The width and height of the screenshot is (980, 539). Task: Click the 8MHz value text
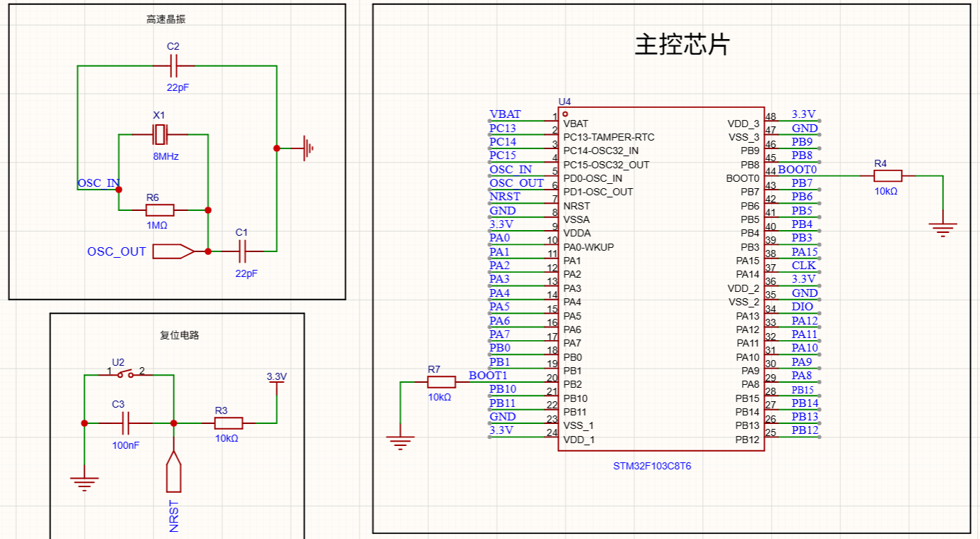pos(165,156)
